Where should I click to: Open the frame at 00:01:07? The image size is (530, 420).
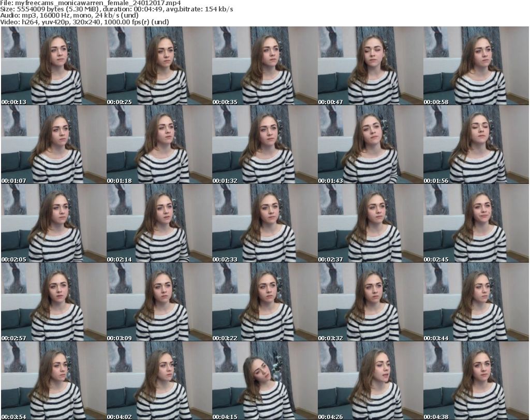pyautogui.click(x=54, y=144)
